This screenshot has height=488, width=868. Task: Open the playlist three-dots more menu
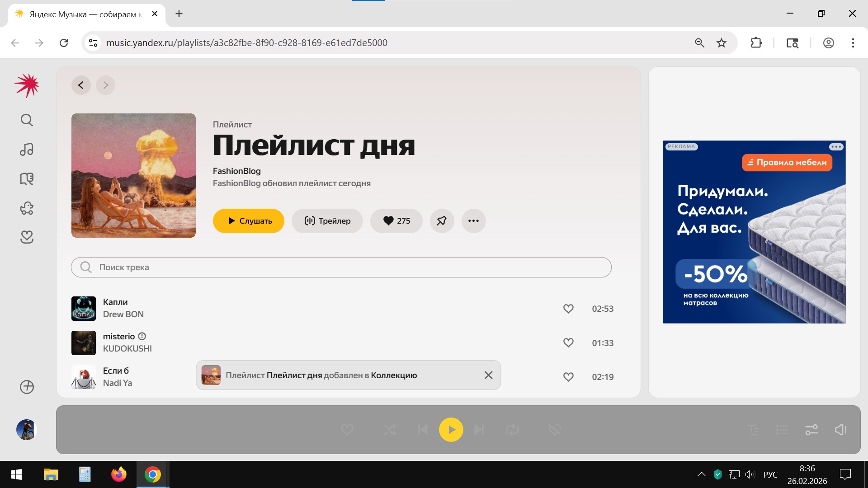point(473,221)
